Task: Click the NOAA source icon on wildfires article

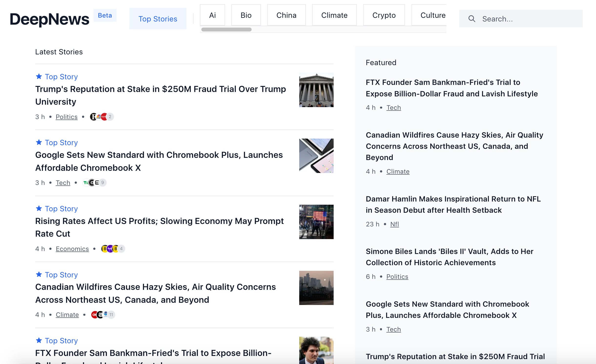Action: point(105,315)
